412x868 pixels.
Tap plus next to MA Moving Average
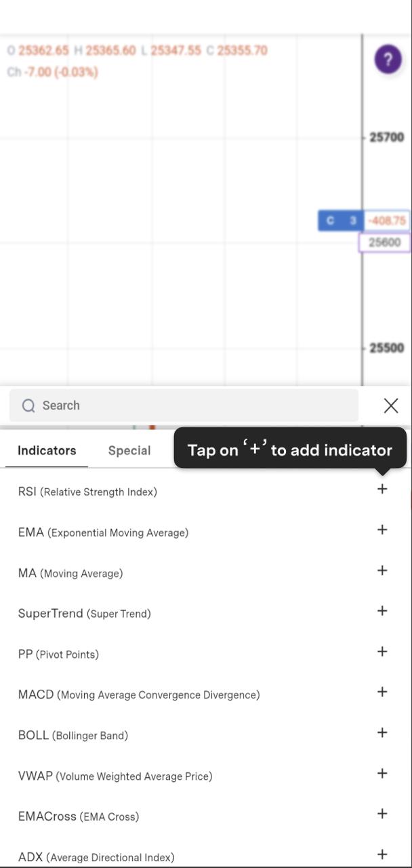(382, 570)
